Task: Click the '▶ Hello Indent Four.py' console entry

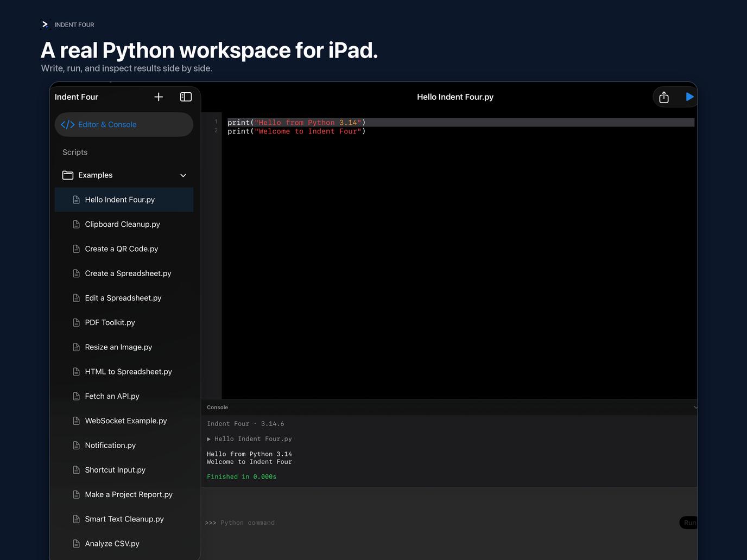Action: point(249,439)
